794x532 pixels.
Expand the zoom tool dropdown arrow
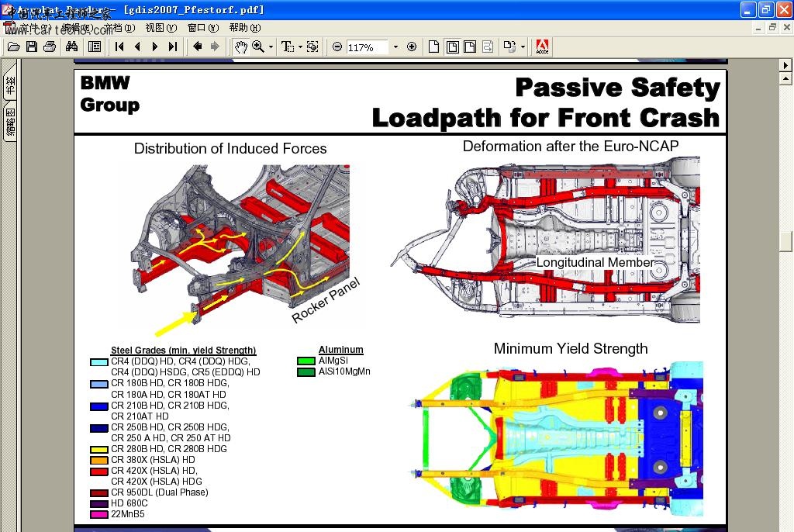271,47
